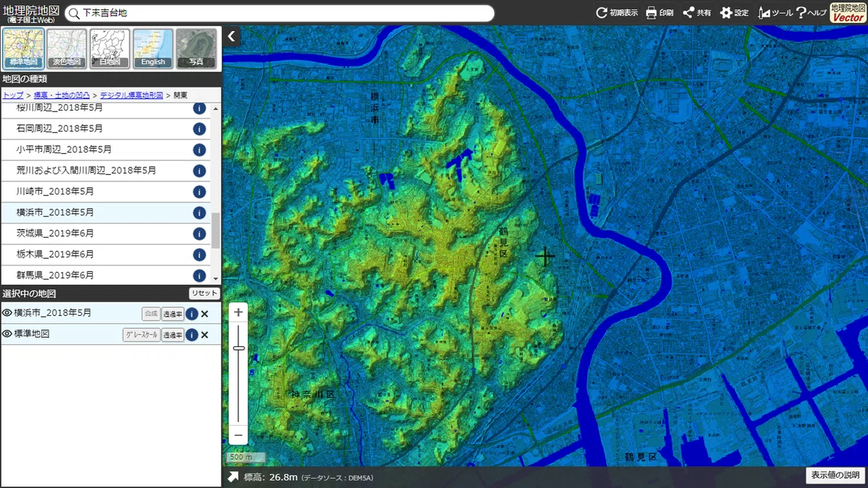Screen dimensions: 868x488
Task: Go to トップ breadcrumb link
Action: pos(13,95)
